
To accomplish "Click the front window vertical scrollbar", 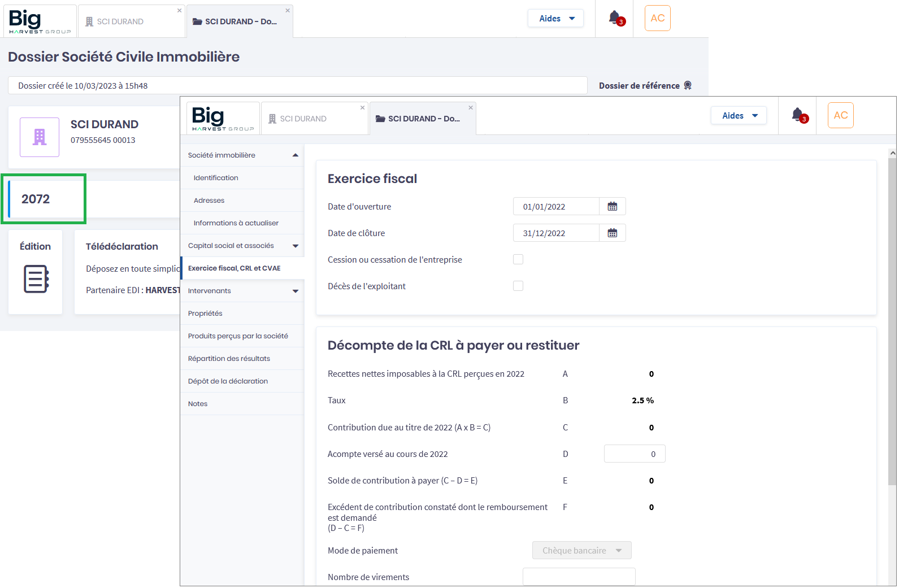I will click(892, 322).
